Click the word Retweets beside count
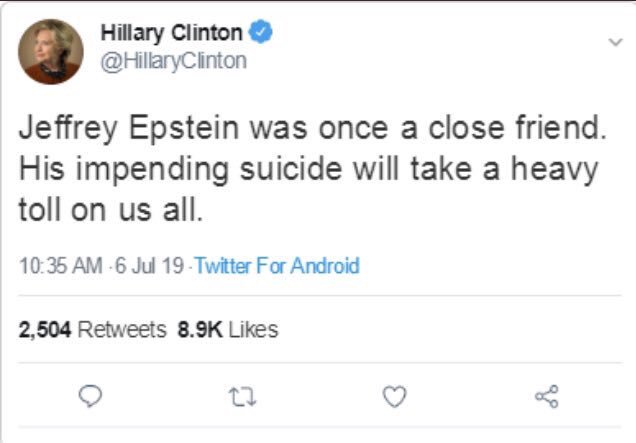Viewport: 636px width, 443px height. click(122, 329)
